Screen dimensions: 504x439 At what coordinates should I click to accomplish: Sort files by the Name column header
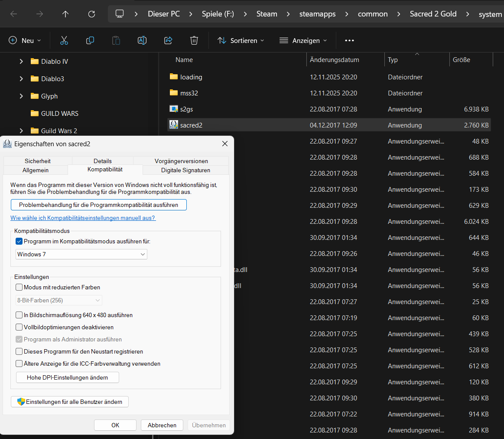pyautogui.click(x=184, y=59)
